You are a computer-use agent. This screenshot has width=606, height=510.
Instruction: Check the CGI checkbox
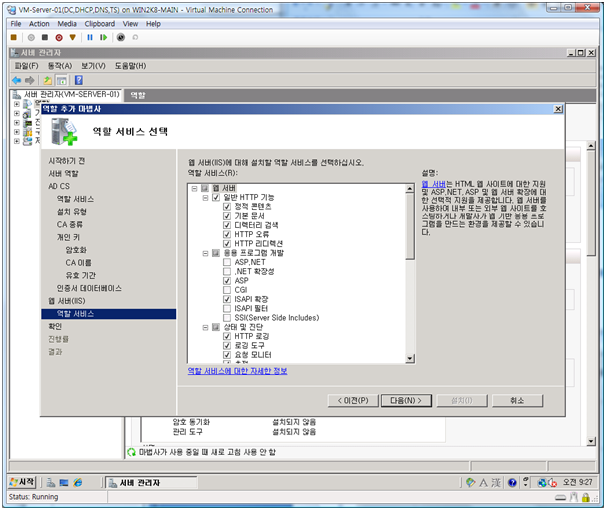point(227,291)
